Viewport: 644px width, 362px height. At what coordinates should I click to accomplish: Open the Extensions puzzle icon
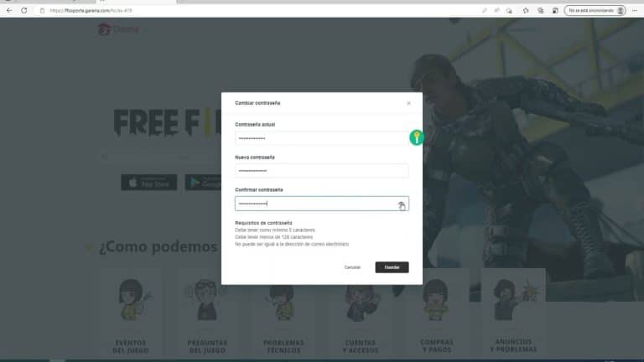pos(526,11)
